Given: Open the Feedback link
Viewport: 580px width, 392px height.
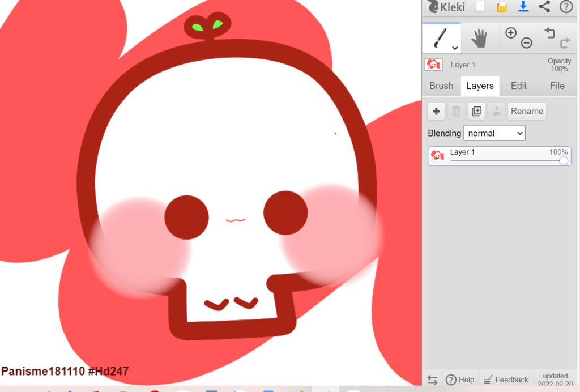Looking at the screenshot, I should tap(506, 380).
